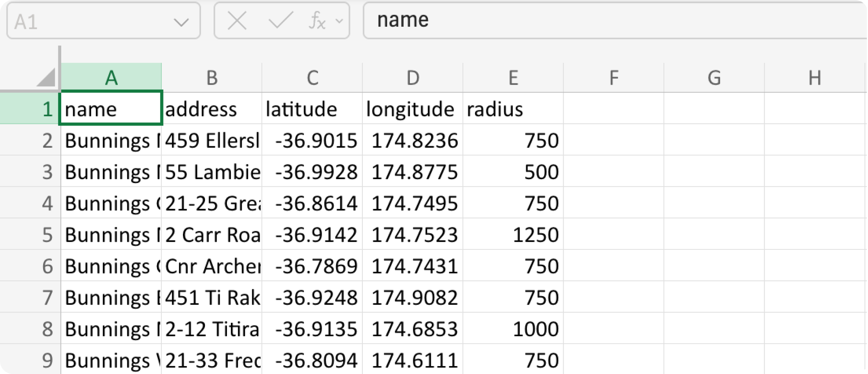Image resolution: width=868 pixels, height=374 pixels.
Task: Click address cell 2-12 Titira
Action: point(212,328)
